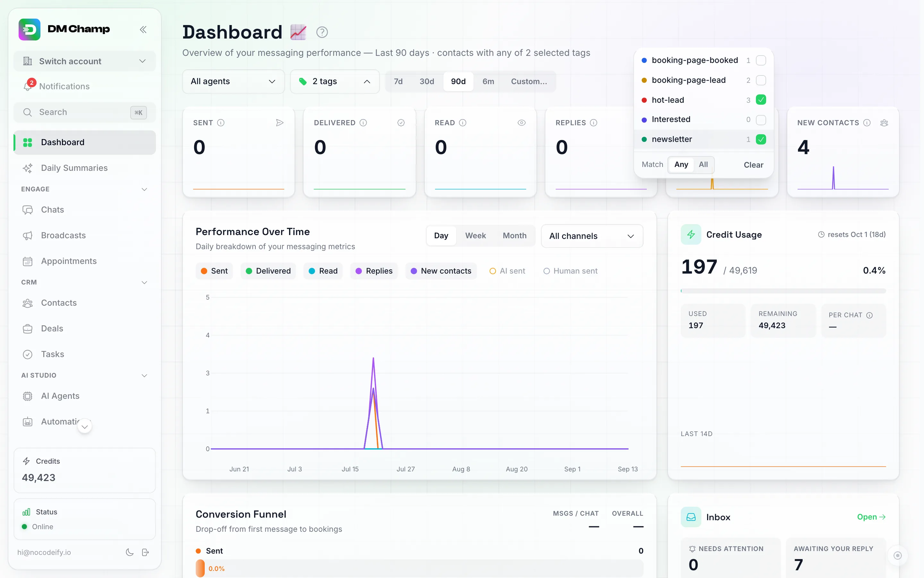
Task: Check the booking-page-booked tag checkbox
Action: click(761, 60)
